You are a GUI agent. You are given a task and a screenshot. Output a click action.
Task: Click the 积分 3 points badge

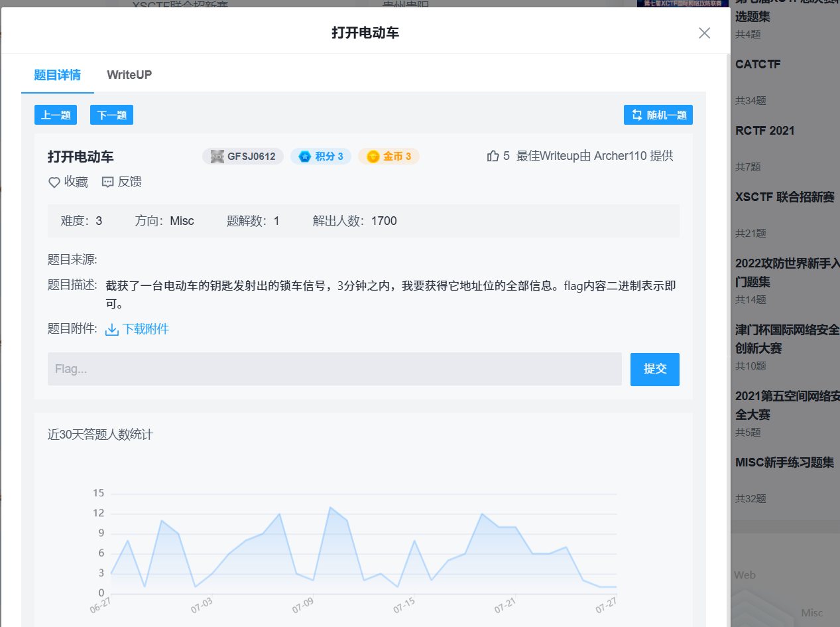coord(321,156)
